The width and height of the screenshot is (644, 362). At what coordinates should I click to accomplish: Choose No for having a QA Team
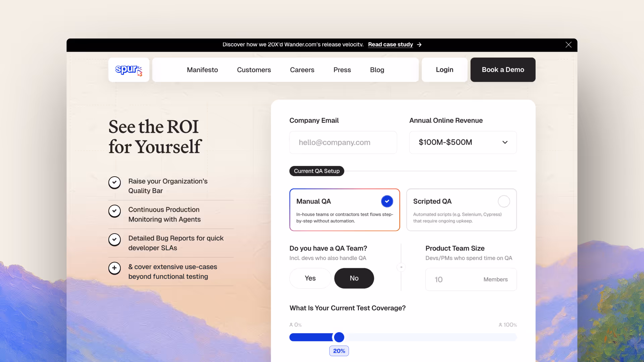pos(354,278)
